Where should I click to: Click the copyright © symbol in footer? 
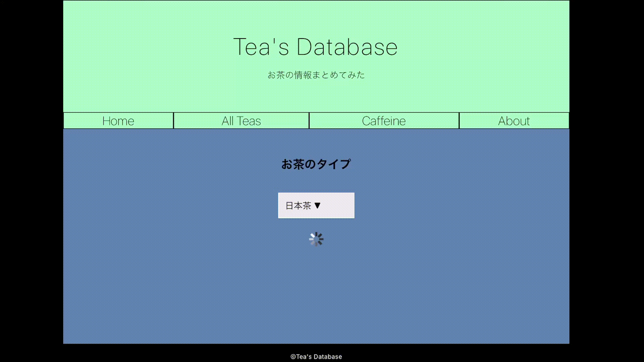(x=293, y=357)
